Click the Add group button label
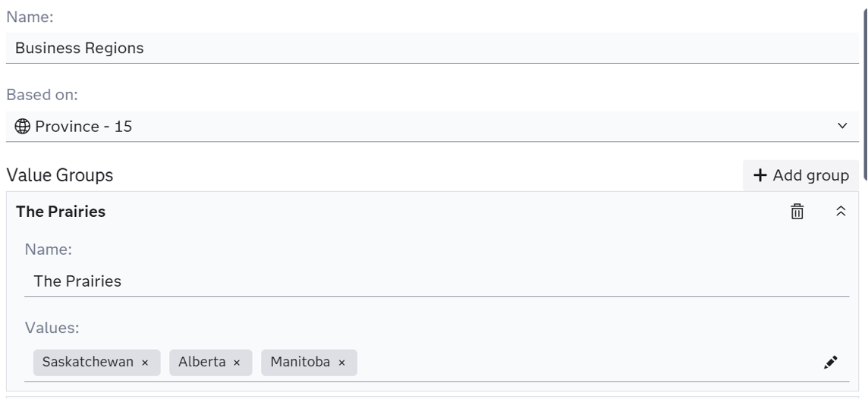The width and height of the screenshot is (868, 399). (810, 175)
